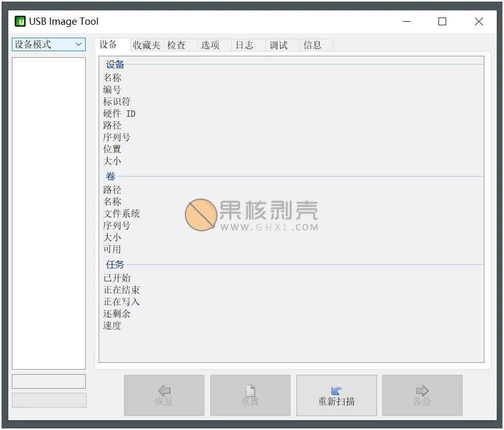The image size is (504, 430).
Task: Click the 恢复 (Restore) arrow button
Action: point(164,395)
